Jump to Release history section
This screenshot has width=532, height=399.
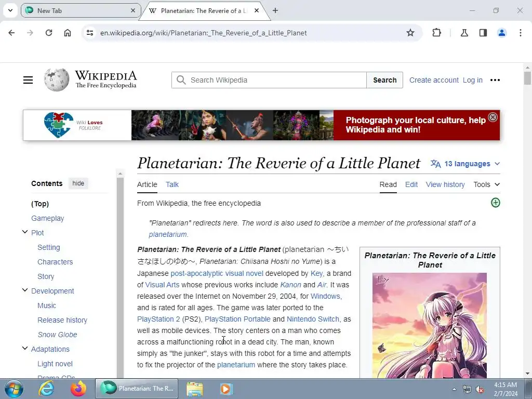click(62, 320)
